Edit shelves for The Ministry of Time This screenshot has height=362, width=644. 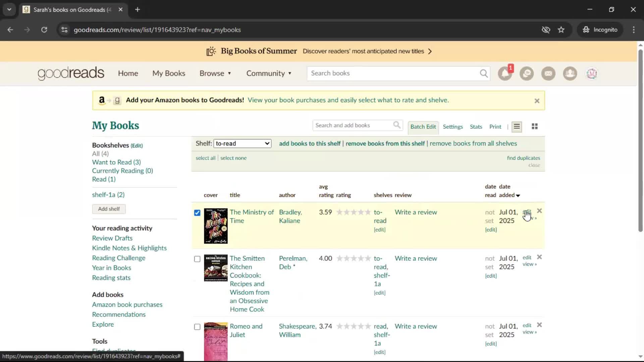coord(380,230)
